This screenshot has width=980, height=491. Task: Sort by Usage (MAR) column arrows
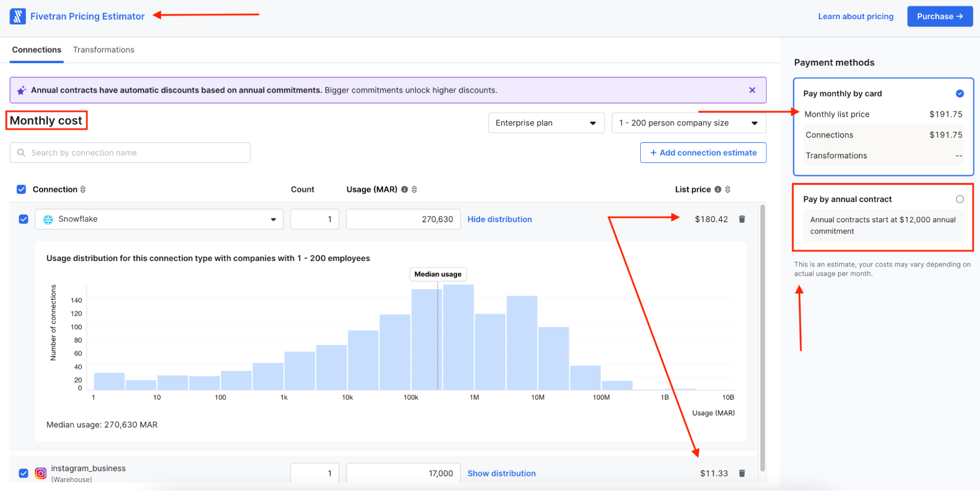(x=414, y=189)
